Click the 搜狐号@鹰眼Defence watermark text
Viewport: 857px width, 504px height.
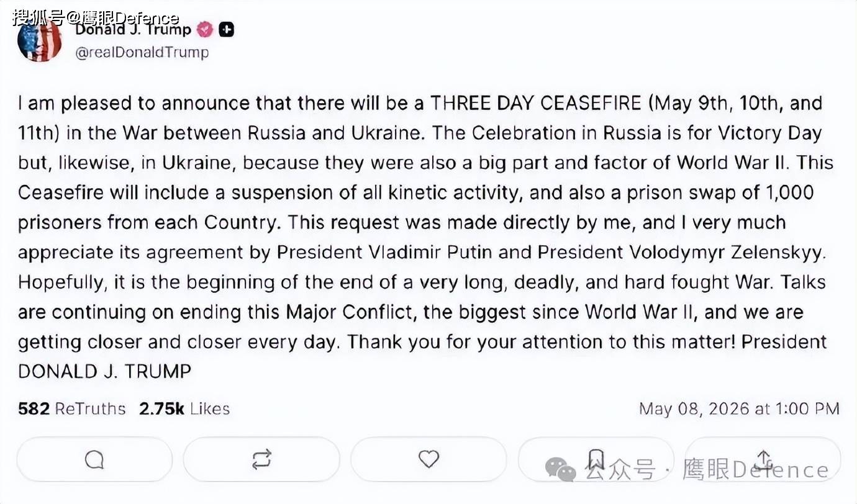96,17
